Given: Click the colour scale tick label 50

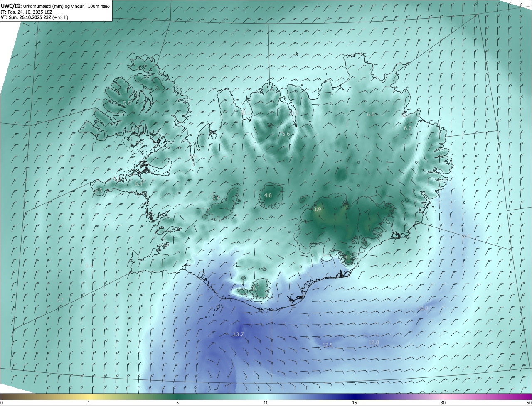Looking at the screenshot, I should pyautogui.click(x=529, y=403).
